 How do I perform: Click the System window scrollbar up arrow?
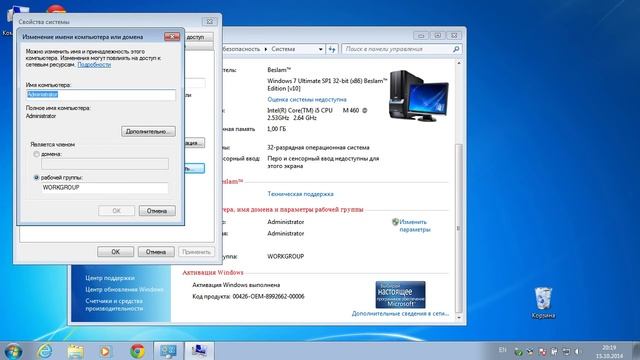459,63
